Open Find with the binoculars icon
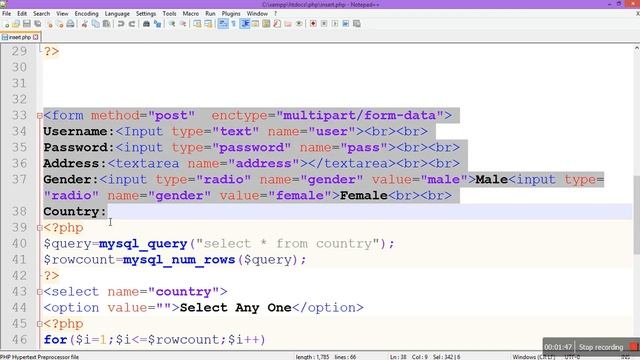Screen dimensions: 640x360 pyautogui.click(x=146, y=24)
